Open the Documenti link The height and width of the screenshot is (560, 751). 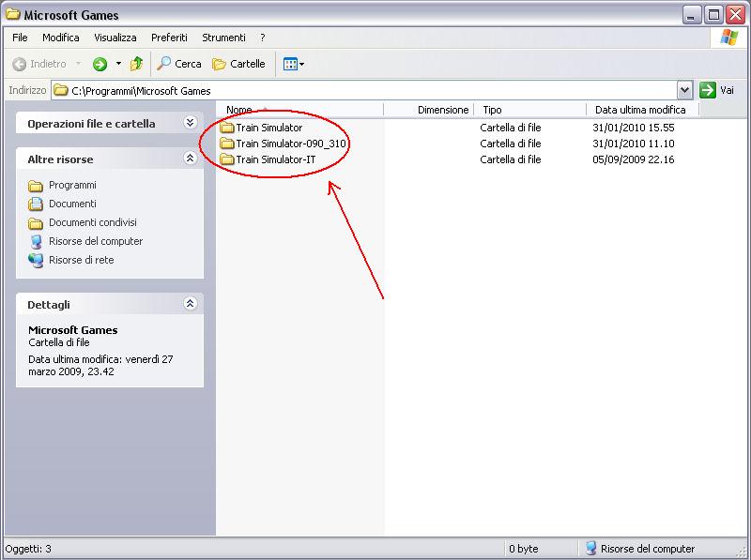[72, 204]
